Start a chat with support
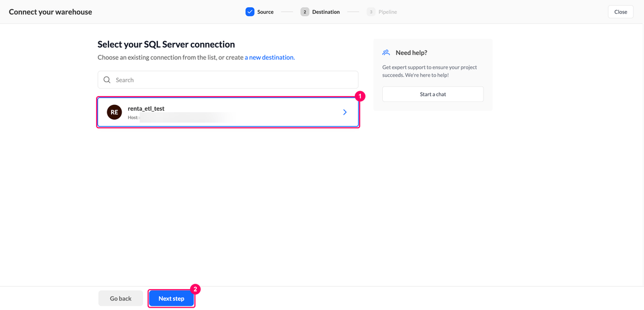The image size is (644, 310). [433, 94]
